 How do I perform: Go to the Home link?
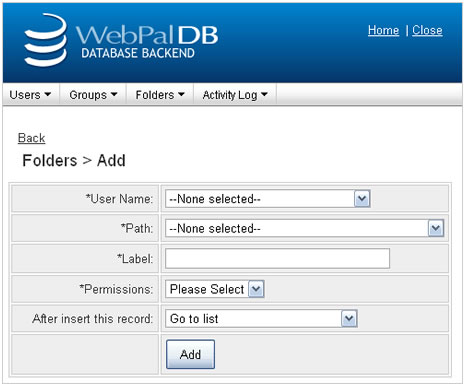(x=383, y=30)
